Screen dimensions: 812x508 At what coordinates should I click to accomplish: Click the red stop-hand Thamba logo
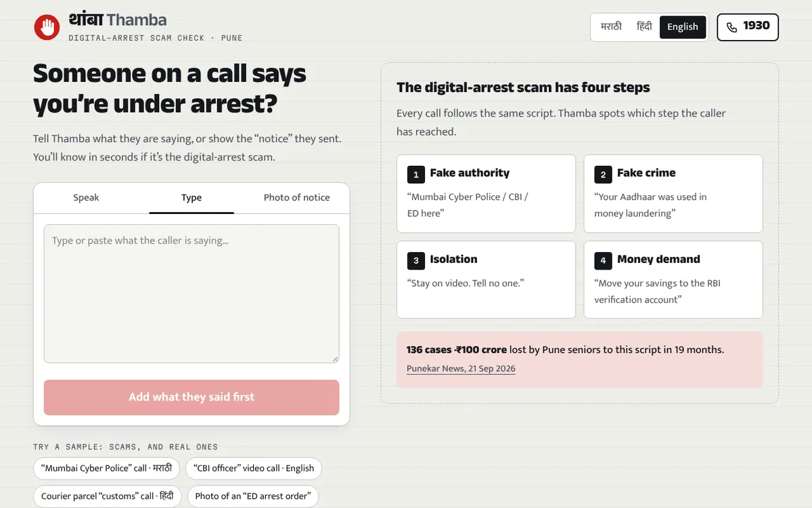[x=47, y=27]
